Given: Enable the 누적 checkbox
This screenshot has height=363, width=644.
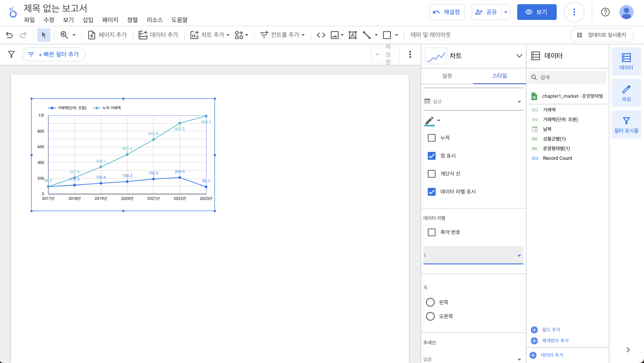Looking at the screenshot, I should [x=431, y=138].
